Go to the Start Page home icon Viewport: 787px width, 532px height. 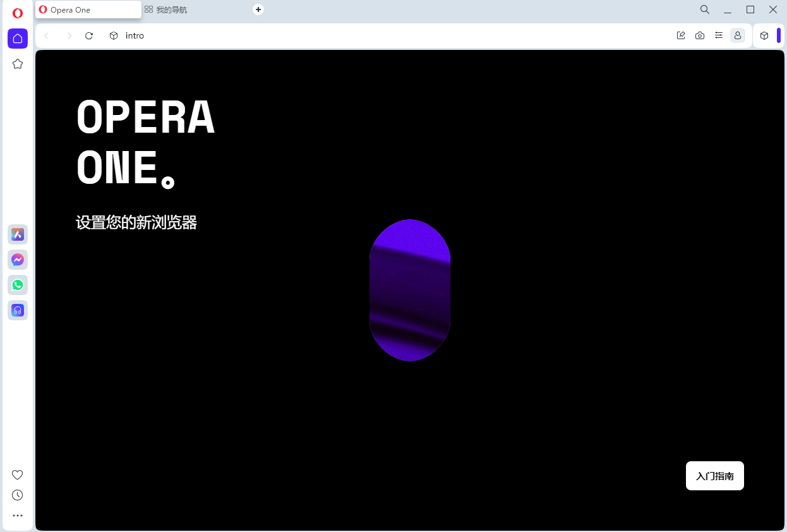18,38
